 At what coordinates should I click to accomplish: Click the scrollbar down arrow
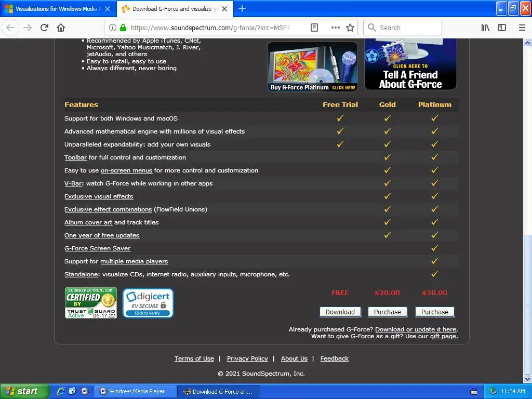(x=527, y=379)
